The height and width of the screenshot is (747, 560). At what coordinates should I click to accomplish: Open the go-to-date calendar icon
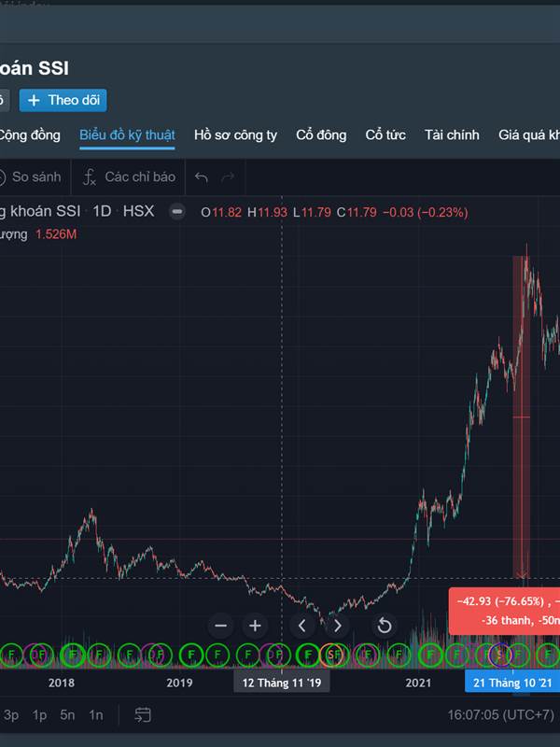[x=143, y=715]
